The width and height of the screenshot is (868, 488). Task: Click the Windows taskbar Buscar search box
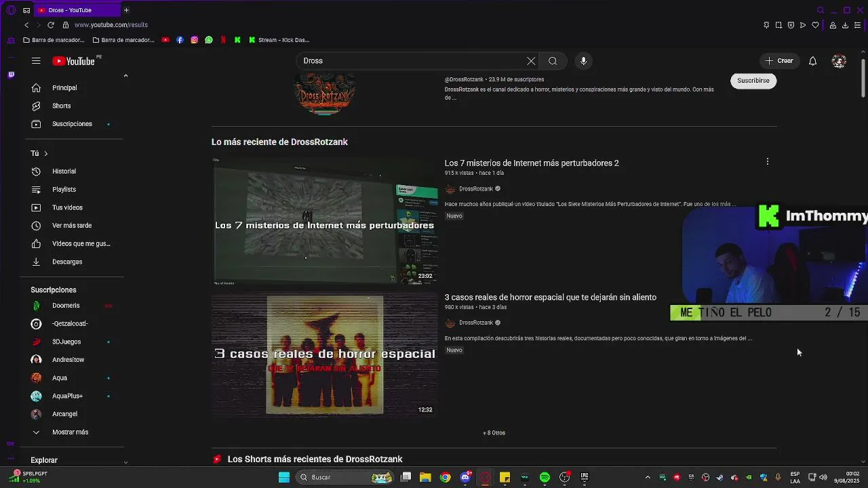point(346,477)
